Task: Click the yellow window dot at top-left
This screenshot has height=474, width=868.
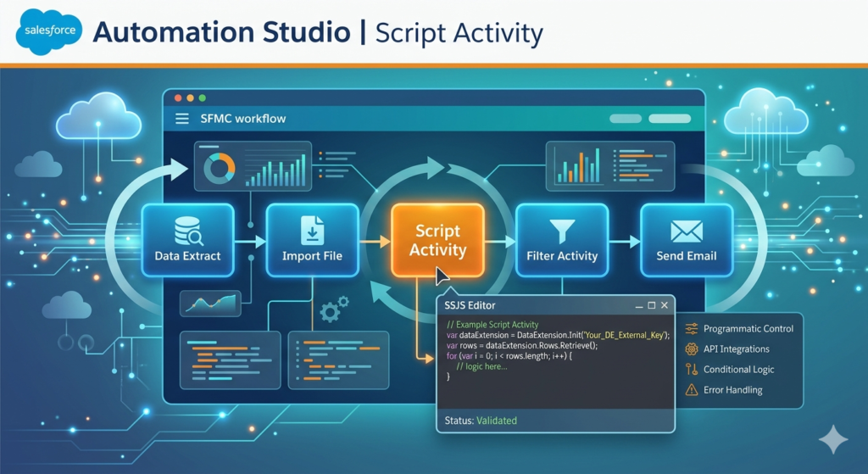Action: [191, 98]
